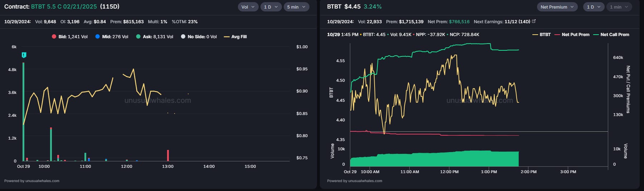Open the 1 min interval dropdown
The image size is (644, 191).
619,7
